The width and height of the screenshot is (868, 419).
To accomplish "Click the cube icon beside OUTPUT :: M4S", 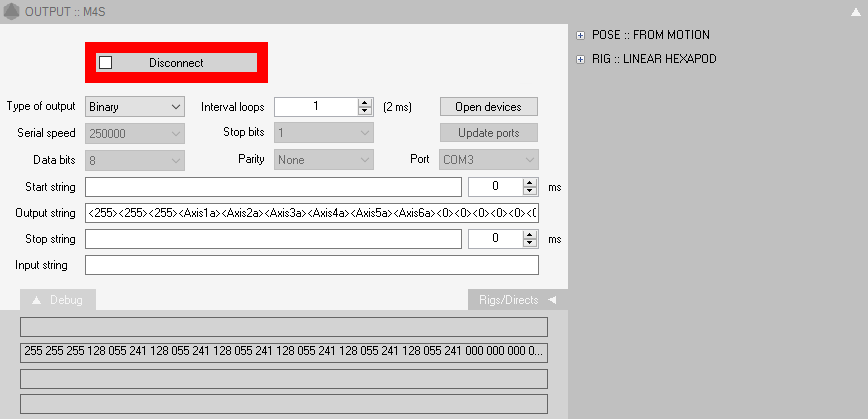I will click(x=11, y=12).
